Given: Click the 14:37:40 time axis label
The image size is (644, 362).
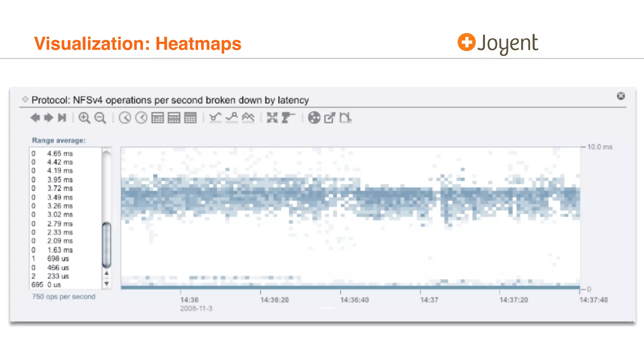Looking at the screenshot, I should tap(594, 300).
